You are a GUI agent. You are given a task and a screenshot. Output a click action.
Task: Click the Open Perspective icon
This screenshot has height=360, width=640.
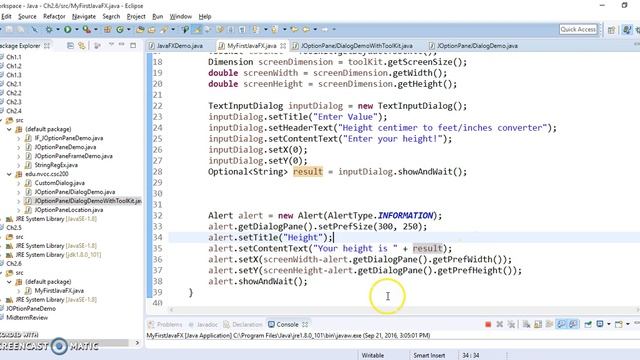point(611,30)
